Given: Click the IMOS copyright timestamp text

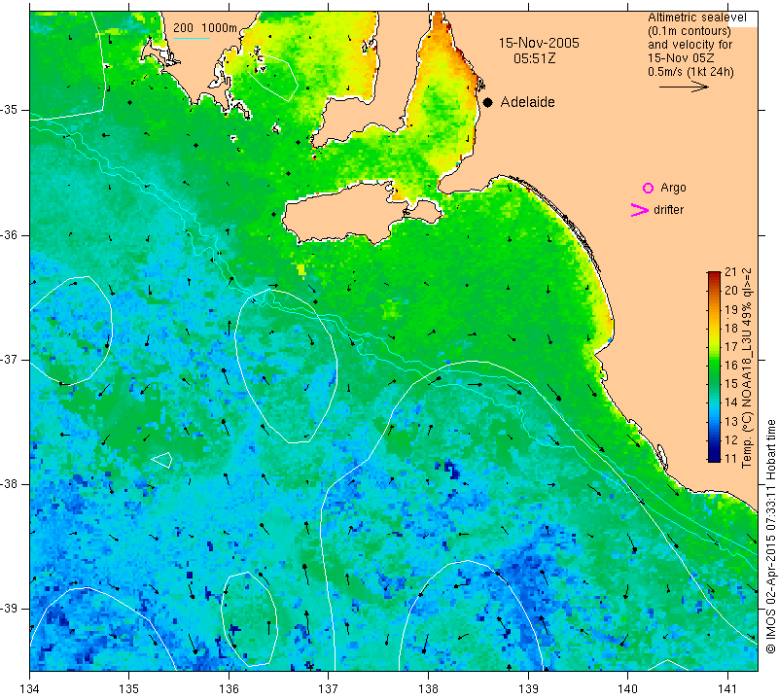Looking at the screenshot, I should point(770,537).
